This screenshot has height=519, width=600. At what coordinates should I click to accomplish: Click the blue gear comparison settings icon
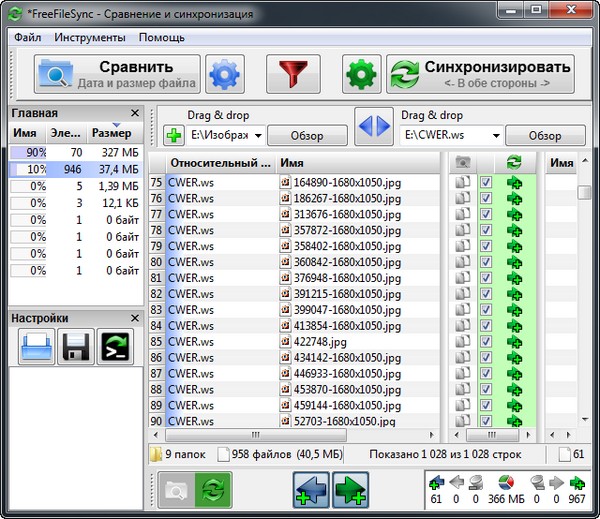(225, 74)
